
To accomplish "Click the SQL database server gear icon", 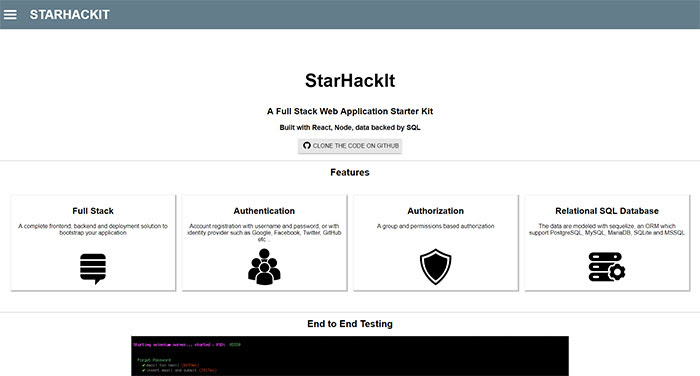I will click(607, 267).
